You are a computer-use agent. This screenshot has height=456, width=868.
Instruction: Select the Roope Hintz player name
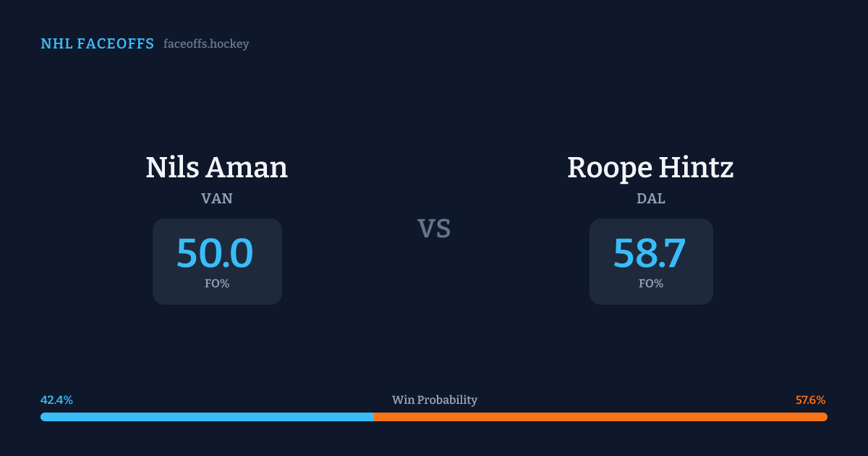[650, 168]
